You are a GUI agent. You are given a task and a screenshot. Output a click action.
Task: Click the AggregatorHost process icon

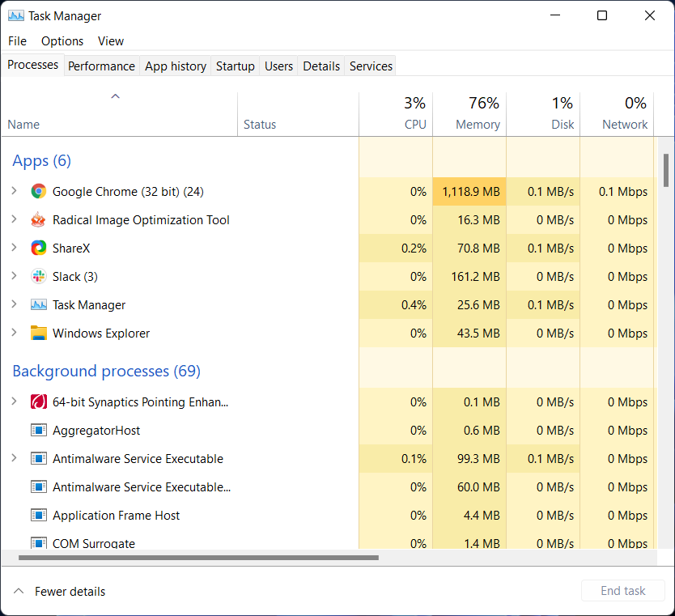coord(39,430)
